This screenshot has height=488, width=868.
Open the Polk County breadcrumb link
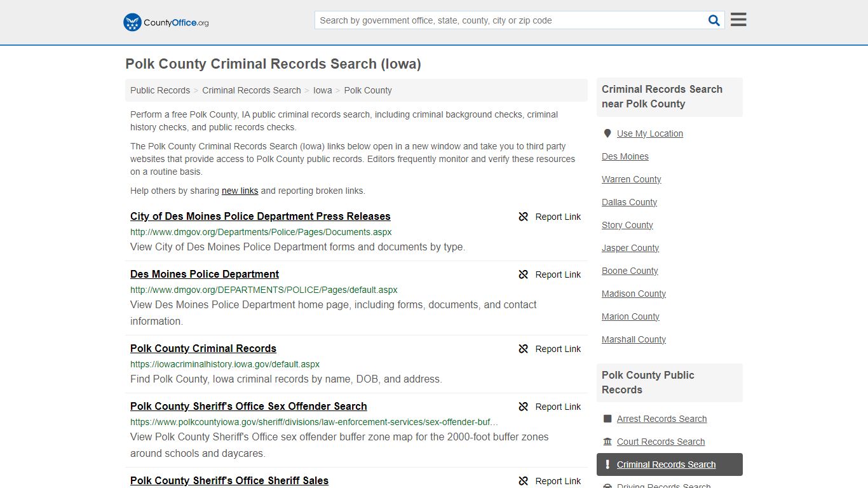368,90
